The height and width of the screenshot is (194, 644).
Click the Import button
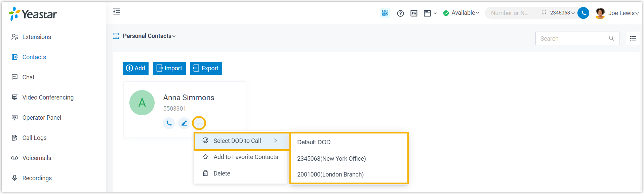click(169, 69)
